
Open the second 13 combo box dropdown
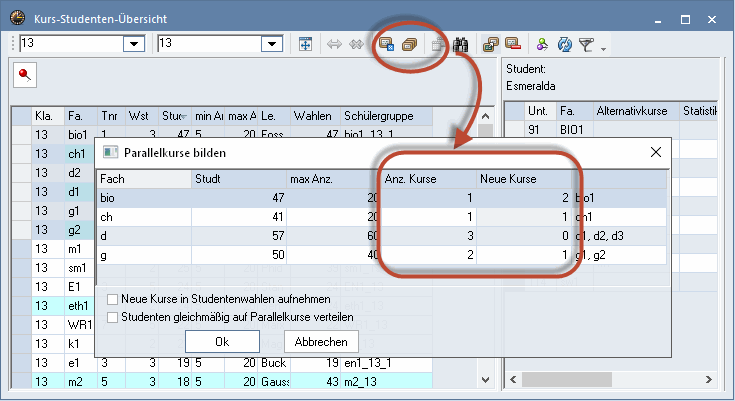pyautogui.click(x=272, y=44)
